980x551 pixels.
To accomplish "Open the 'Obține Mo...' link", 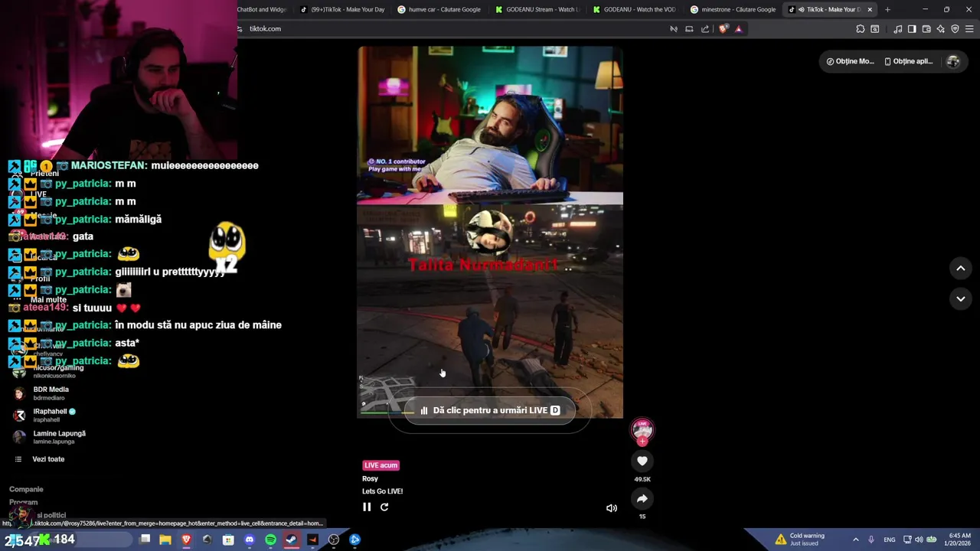I will [x=850, y=61].
